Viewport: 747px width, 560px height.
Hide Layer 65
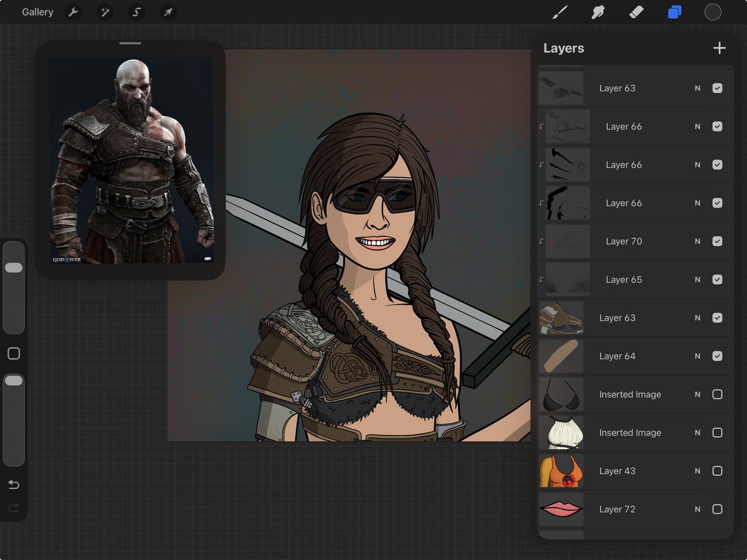tap(717, 280)
